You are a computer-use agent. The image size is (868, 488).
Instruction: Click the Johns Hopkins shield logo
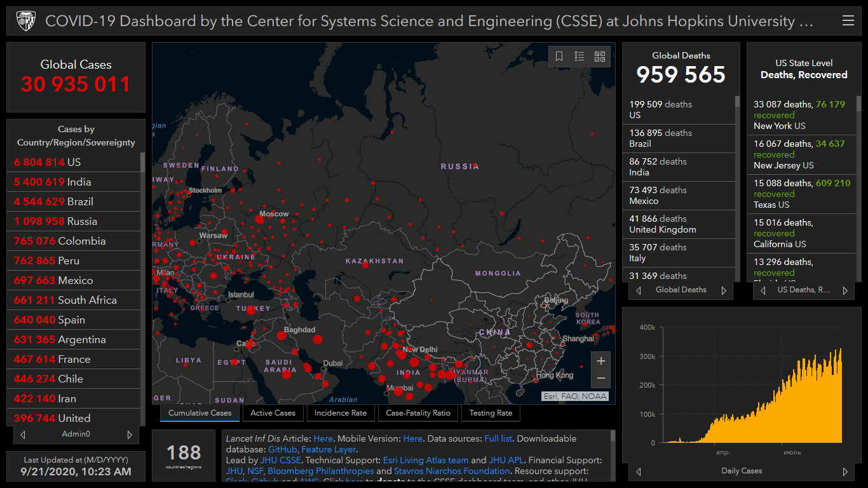26,21
